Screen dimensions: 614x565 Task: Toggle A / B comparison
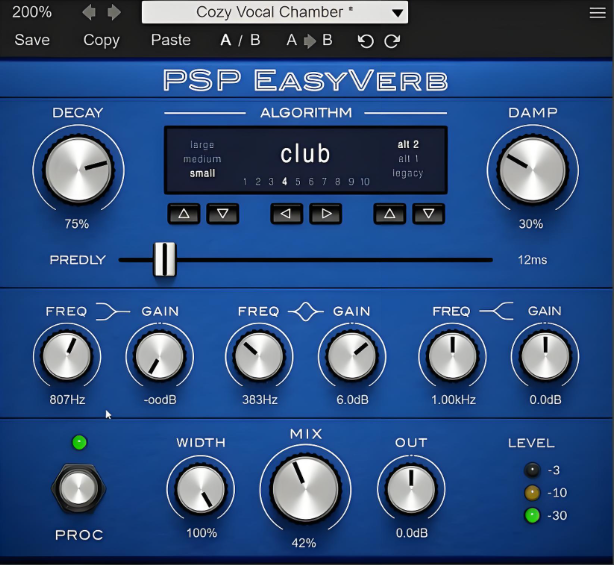coord(240,40)
